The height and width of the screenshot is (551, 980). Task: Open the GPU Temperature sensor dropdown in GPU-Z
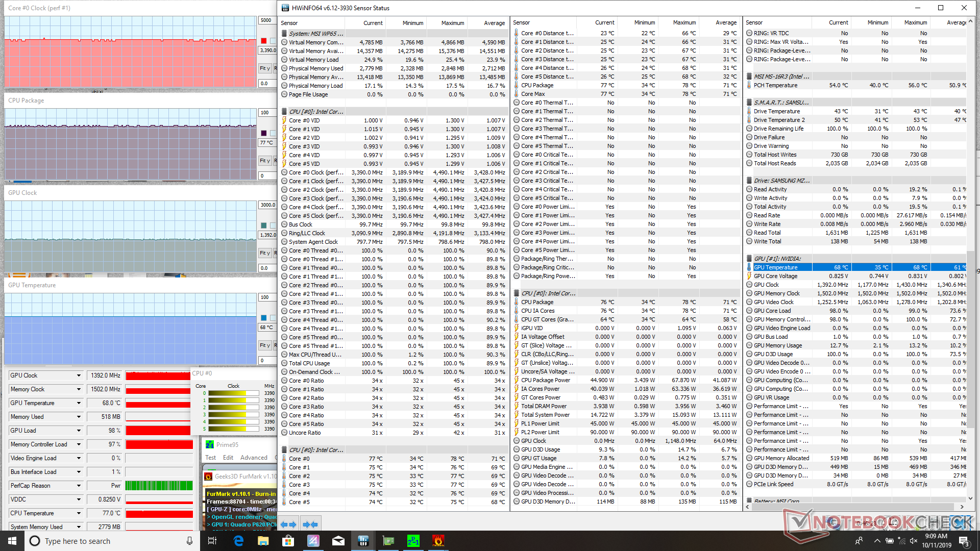79,403
